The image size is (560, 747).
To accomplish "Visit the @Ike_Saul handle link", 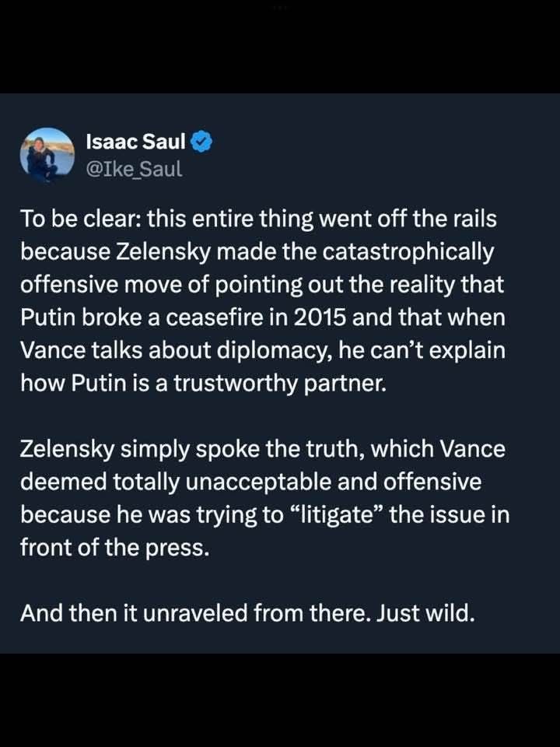I will (x=134, y=169).
